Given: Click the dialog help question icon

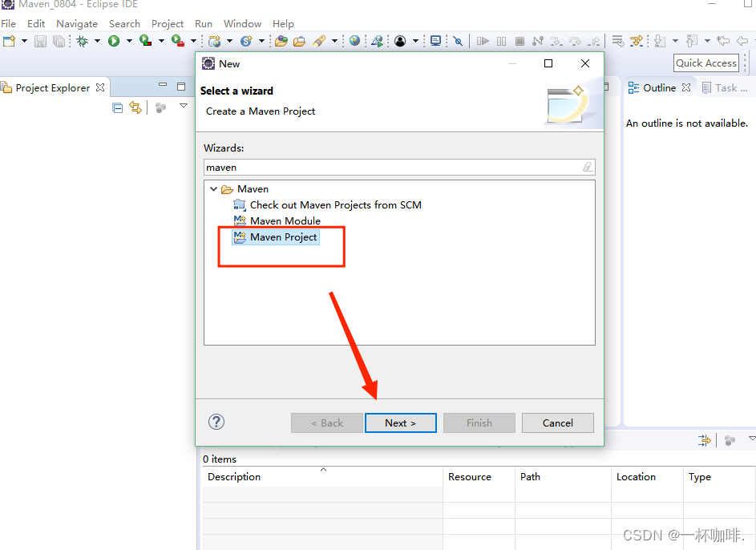Looking at the screenshot, I should [x=216, y=423].
